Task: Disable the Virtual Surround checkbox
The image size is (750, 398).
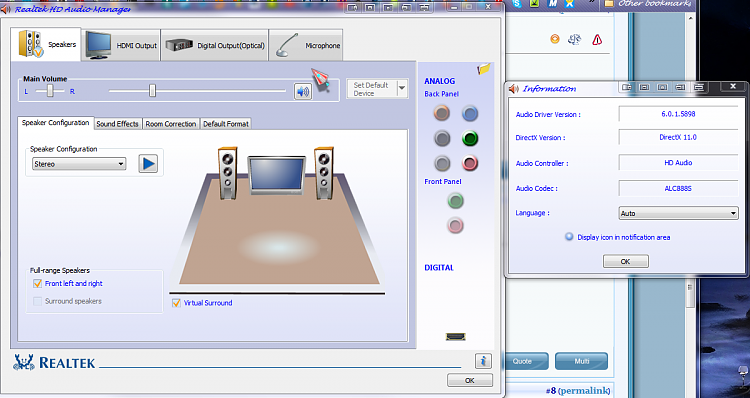Action: point(176,303)
